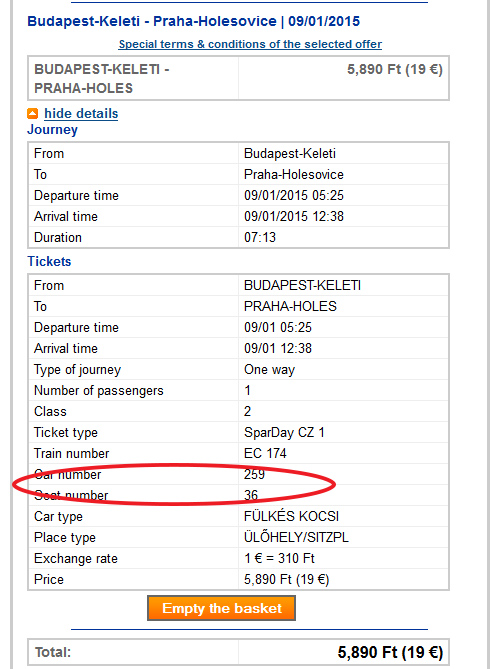This screenshot has height=669, width=495.
Task: Click the orange hide details arrow icon
Action: [32, 113]
